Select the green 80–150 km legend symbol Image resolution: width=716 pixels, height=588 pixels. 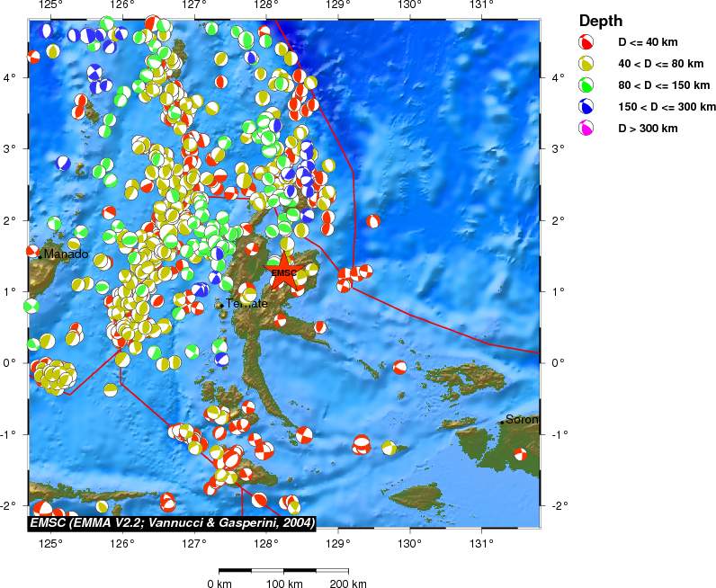586,85
